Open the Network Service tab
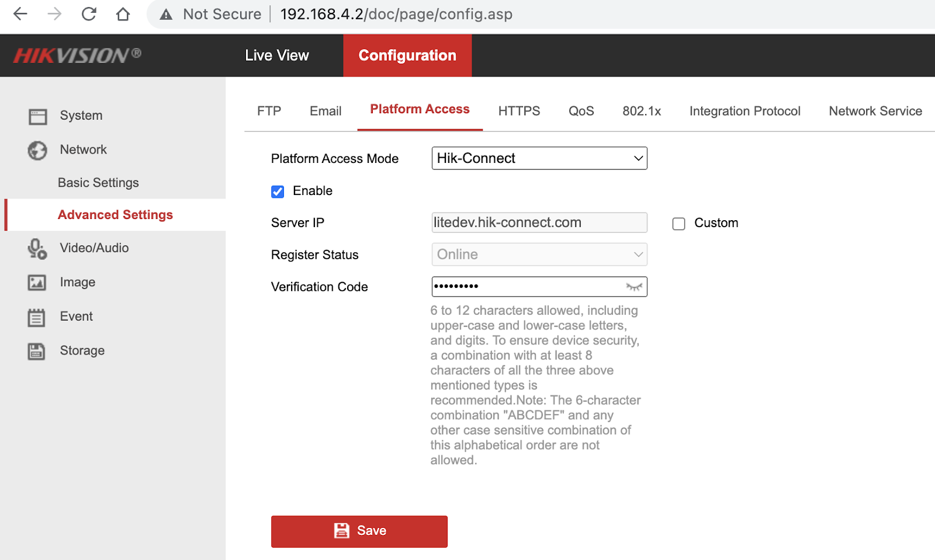Image resolution: width=935 pixels, height=560 pixels. (875, 111)
